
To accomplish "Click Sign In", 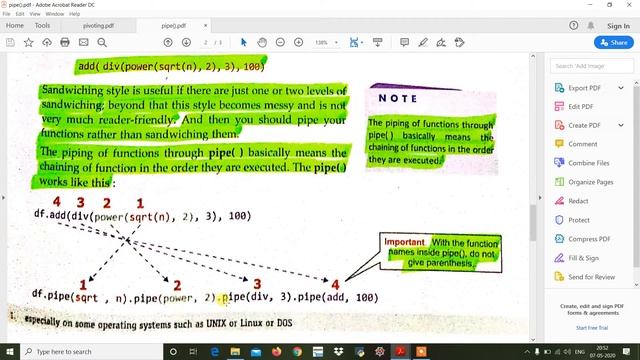I will tap(618, 26).
